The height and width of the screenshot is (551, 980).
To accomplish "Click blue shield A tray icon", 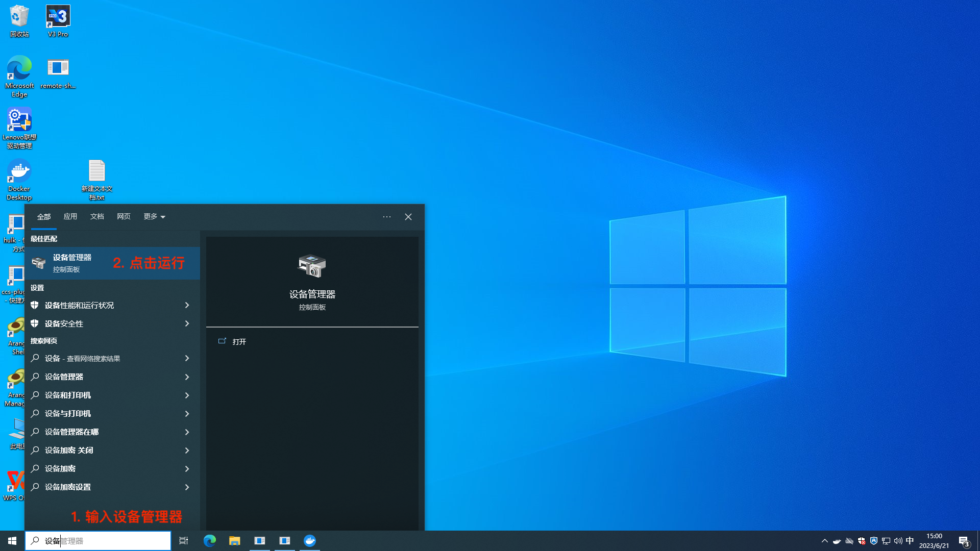I will click(x=874, y=541).
